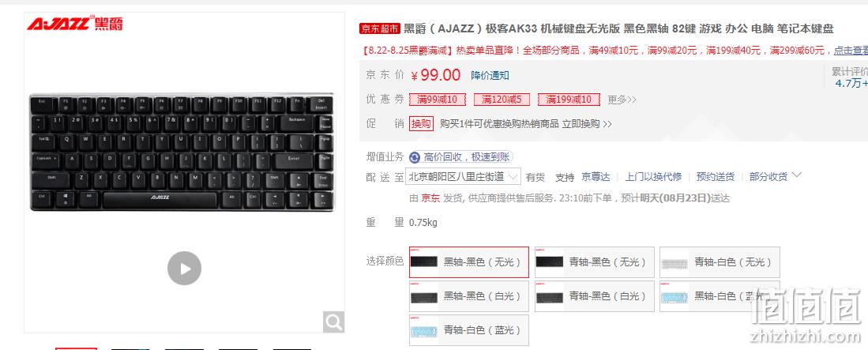Select 青轴-黑色（无光）color option
The height and width of the screenshot is (350, 868).
tap(595, 262)
